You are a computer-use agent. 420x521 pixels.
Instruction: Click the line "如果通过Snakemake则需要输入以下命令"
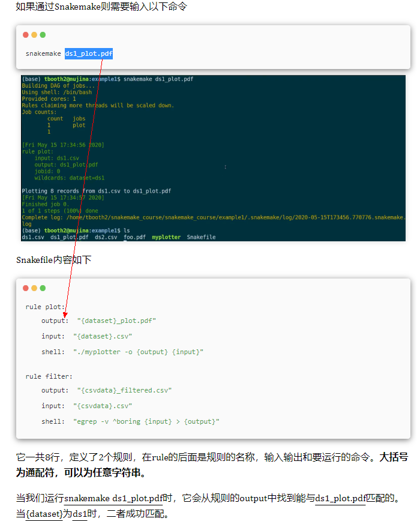coord(101,7)
